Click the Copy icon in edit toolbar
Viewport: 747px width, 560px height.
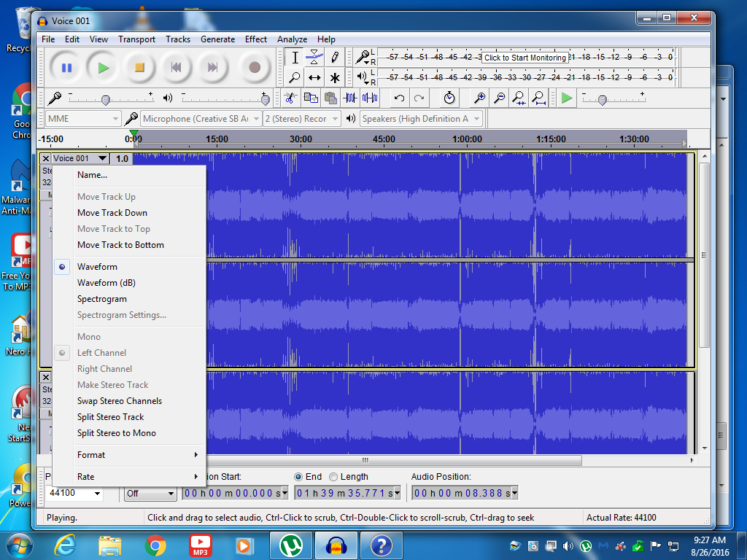pyautogui.click(x=311, y=98)
